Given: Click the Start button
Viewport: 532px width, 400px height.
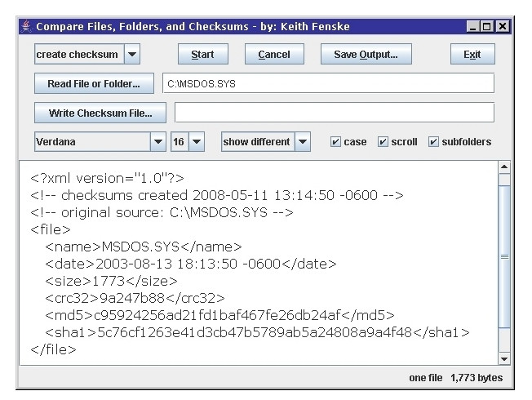Looking at the screenshot, I should pyautogui.click(x=203, y=54).
